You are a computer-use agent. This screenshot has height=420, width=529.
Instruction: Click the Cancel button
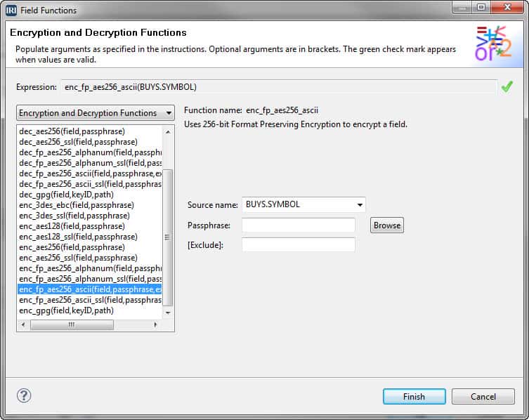point(483,396)
